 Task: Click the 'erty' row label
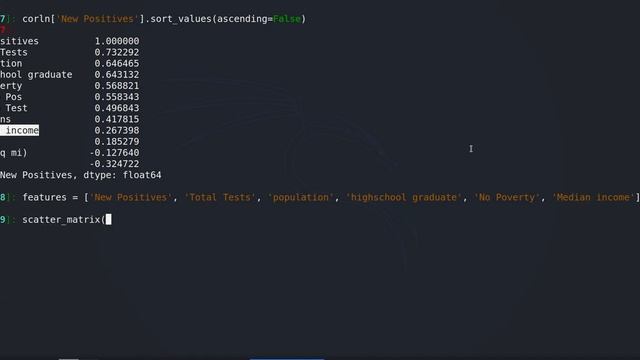[11, 86]
